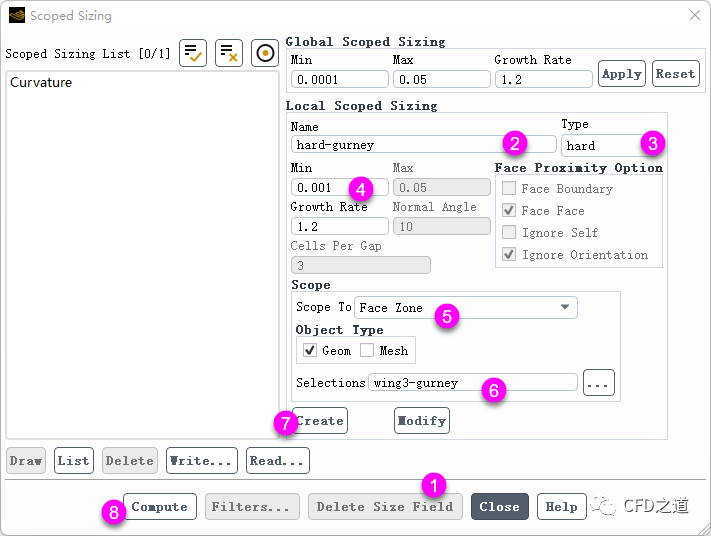Click the Global Growth Rate field
The image size is (711, 536).
544,79
